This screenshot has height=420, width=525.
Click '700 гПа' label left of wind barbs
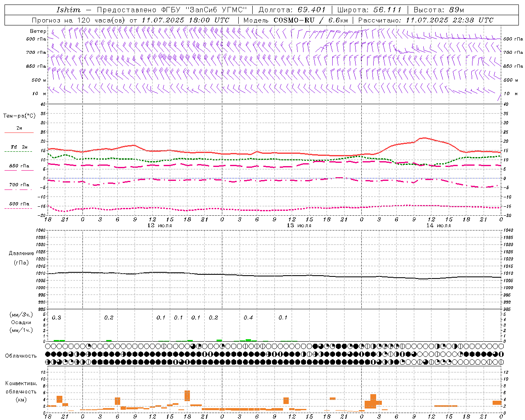click(x=36, y=52)
